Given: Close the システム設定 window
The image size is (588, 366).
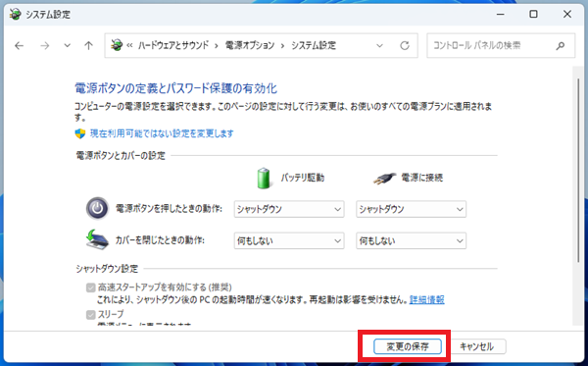Looking at the screenshot, I should pos(567,15).
